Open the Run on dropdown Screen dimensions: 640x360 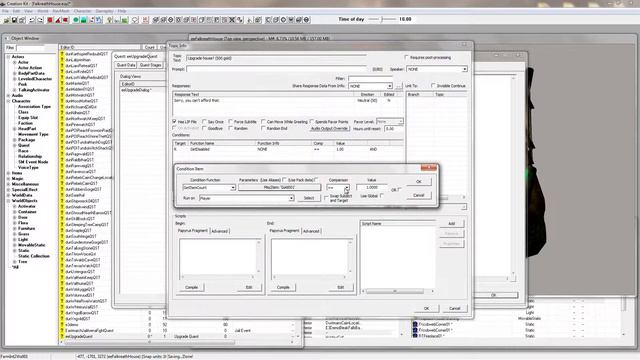pos(291,198)
